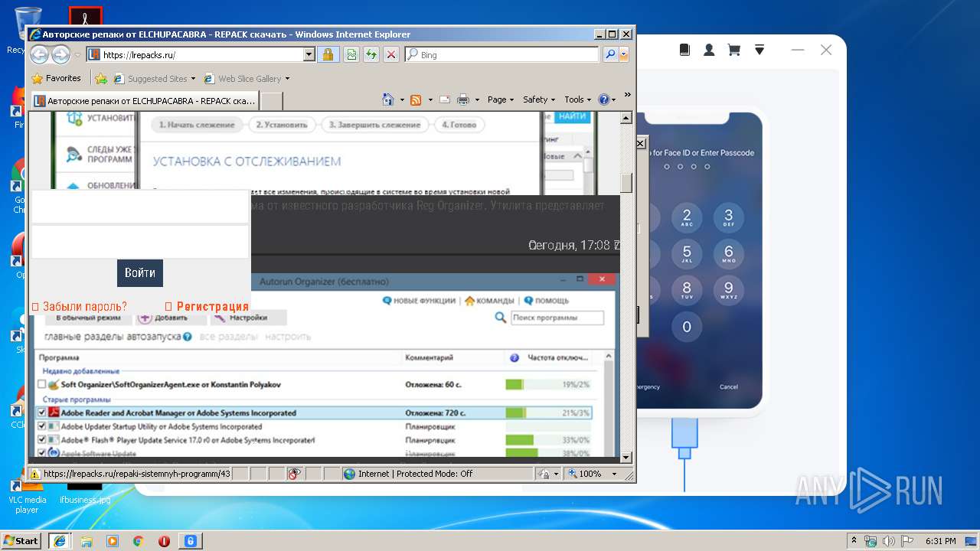Go forward in Internet Explorer
Screen dimensions: 980x551
[60, 54]
